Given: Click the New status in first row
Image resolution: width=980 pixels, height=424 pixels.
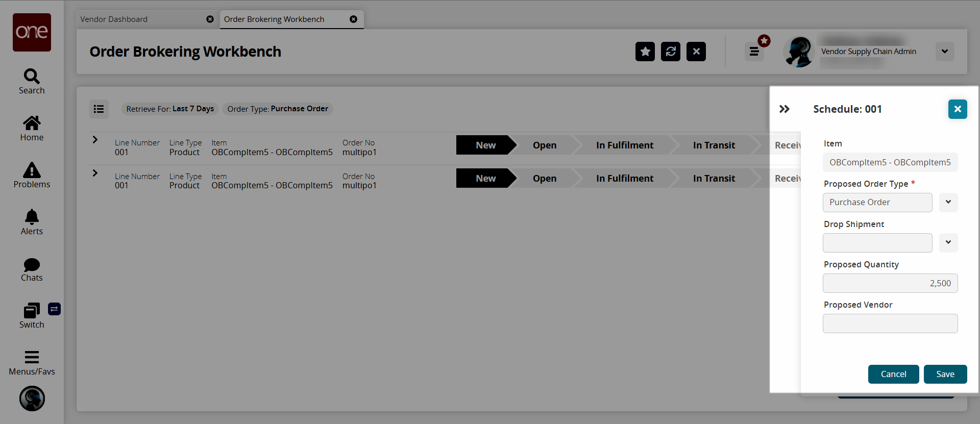Looking at the screenshot, I should [486, 145].
